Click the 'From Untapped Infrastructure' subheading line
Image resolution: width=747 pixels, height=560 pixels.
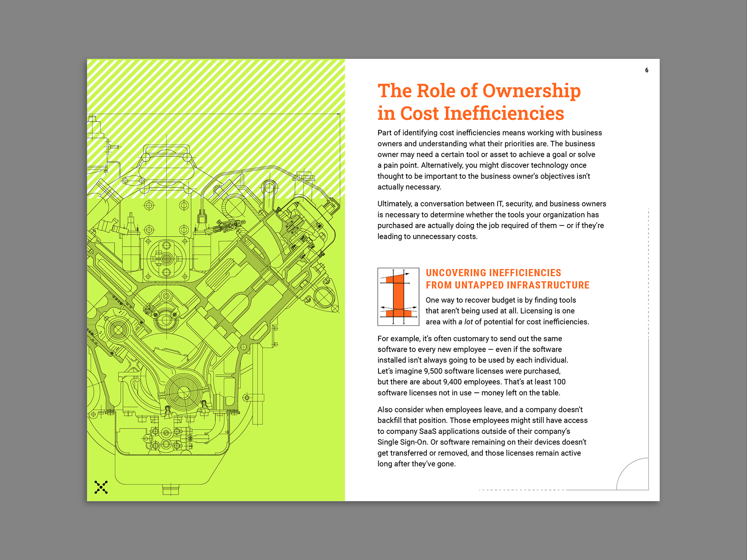click(x=507, y=285)
